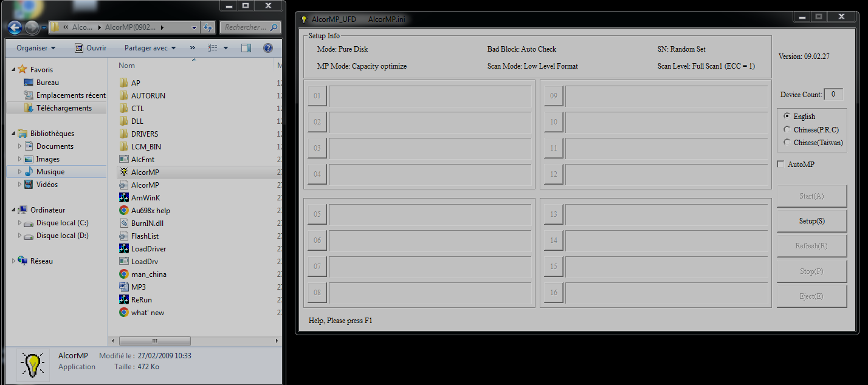
Task: Enable the AutoMP checkbox
Action: tap(781, 164)
